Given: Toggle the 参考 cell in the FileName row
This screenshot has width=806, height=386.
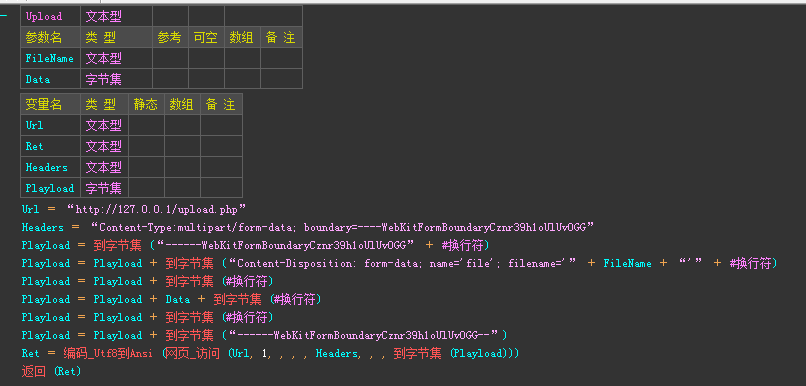Looking at the screenshot, I should [170, 58].
